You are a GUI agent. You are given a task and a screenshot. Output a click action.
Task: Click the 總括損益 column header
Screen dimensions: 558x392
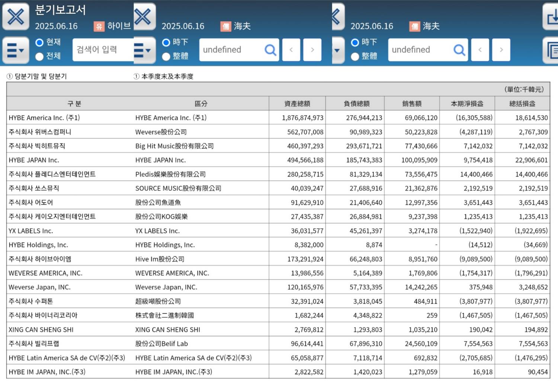(522, 104)
